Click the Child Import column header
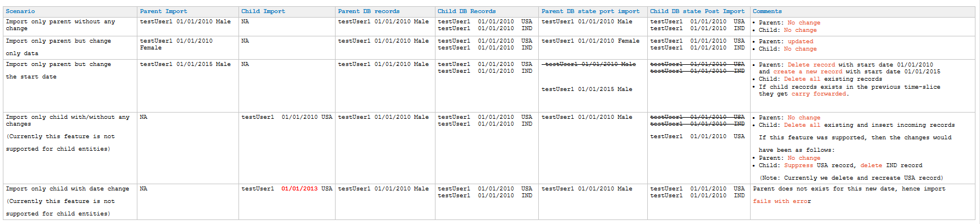The width and height of the screenshot is (980, 224). 263,11
